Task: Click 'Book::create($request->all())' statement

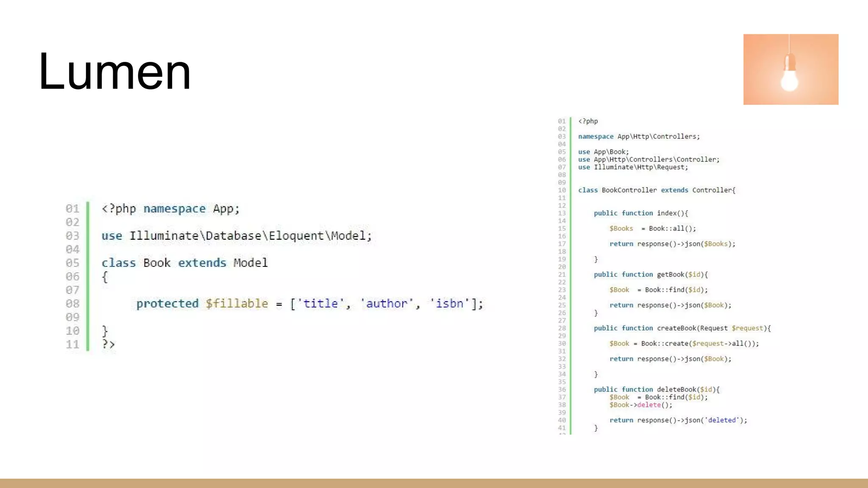Action: coord(699,344)
